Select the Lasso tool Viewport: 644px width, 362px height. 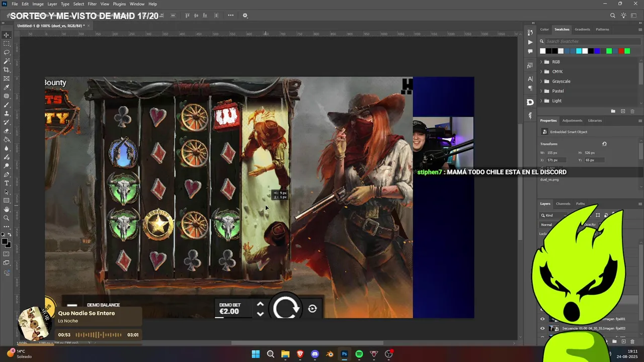tap(7, 52)
